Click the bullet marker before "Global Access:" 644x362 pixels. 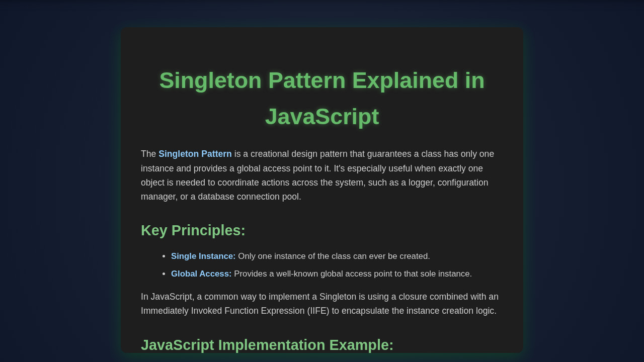point(163,274)
